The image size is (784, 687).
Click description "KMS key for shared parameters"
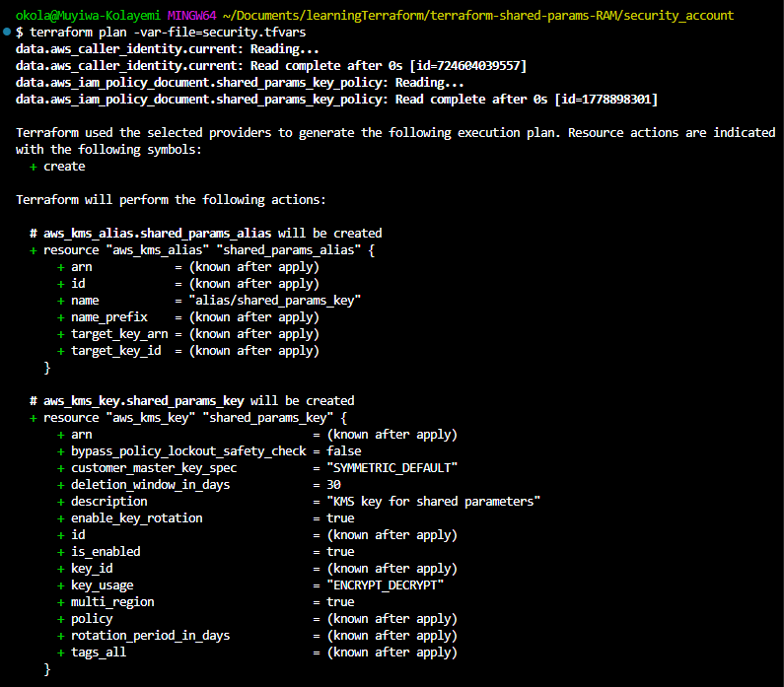point(434,502)
